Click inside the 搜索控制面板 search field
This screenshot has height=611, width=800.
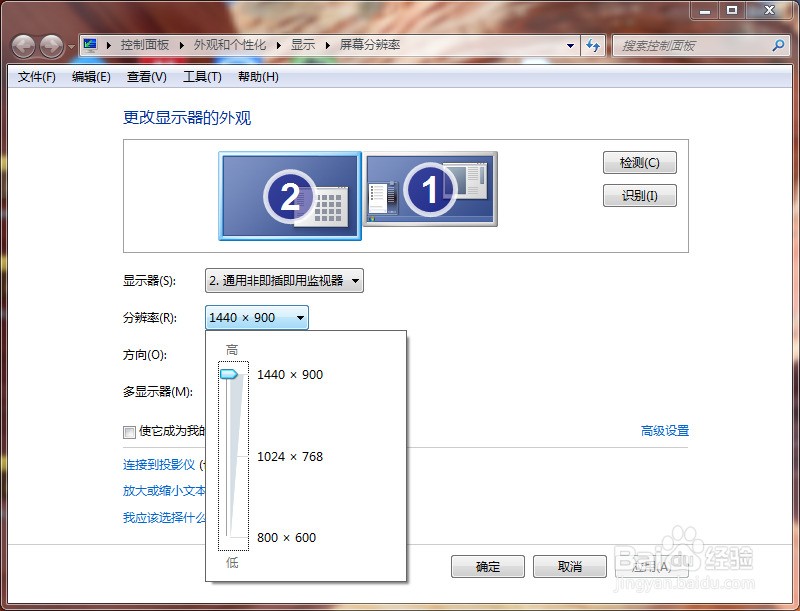click(x=690, y=45)
